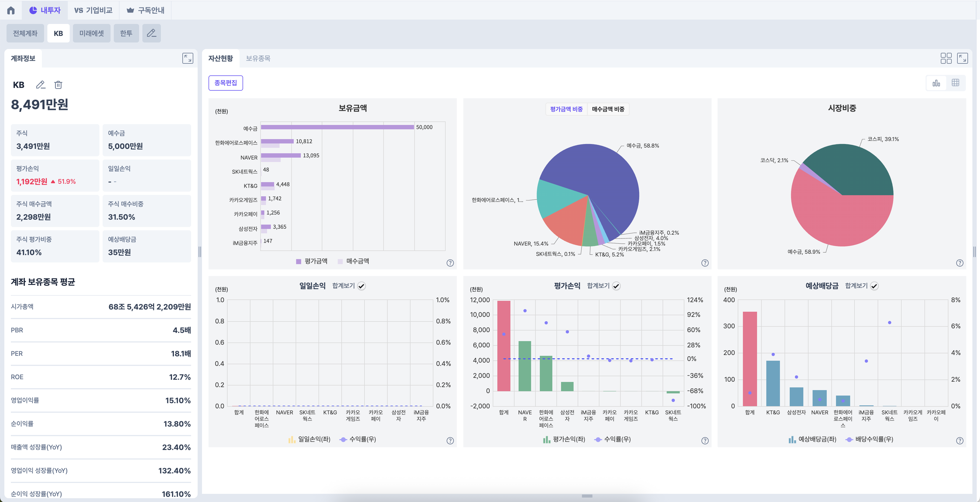Expand the 계좌정보 panel to fullscreen
980x502 pixels.
click(x=188, y=58)
